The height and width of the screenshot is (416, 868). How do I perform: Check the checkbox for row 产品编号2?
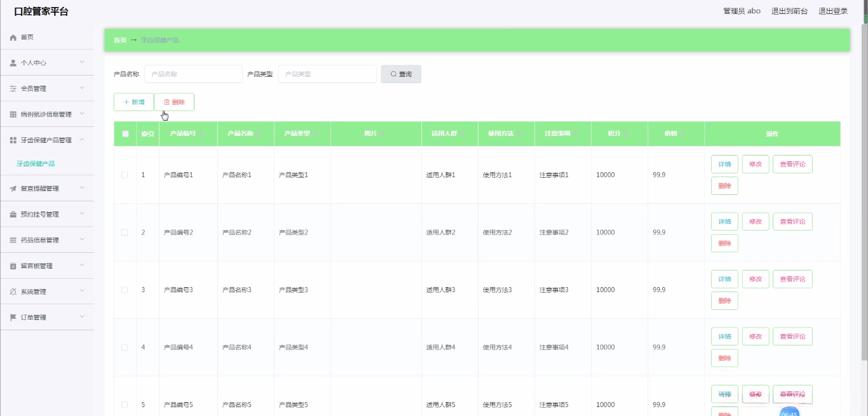125,232
